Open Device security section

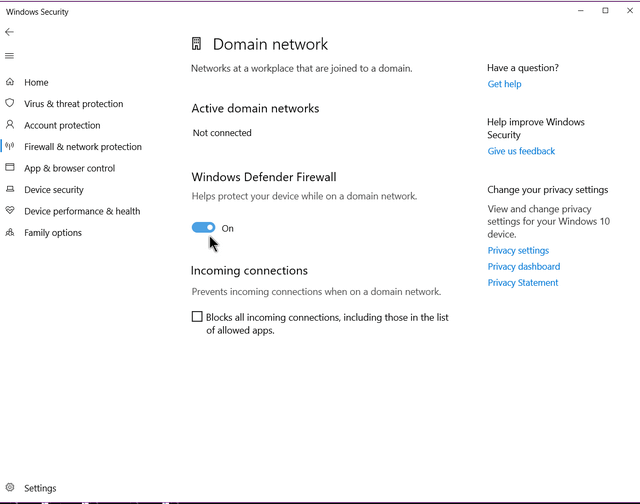54,190
